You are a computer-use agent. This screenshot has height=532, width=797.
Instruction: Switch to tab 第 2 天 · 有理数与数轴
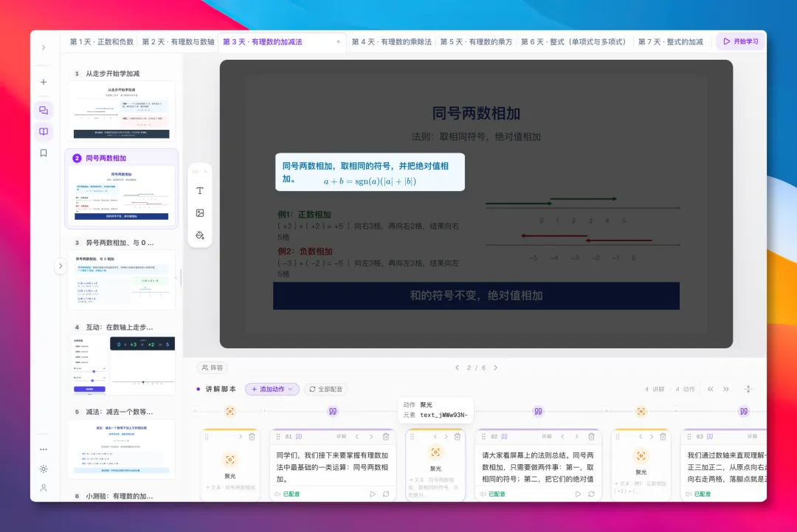click(178, 41)
